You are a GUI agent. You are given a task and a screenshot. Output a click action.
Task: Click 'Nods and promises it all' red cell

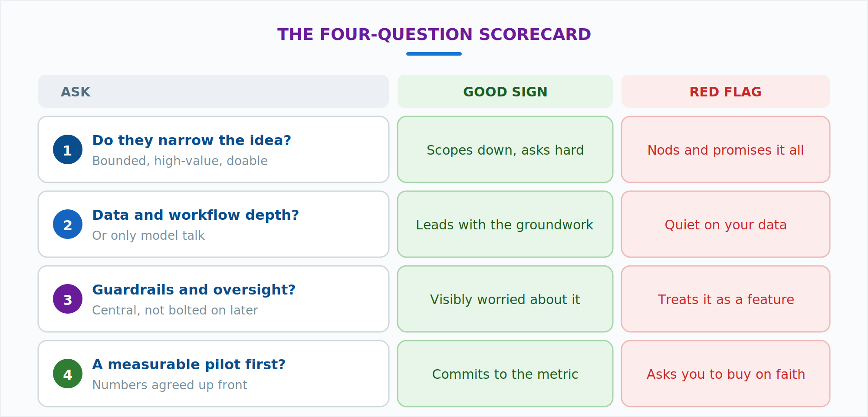[x=726, y=149]
